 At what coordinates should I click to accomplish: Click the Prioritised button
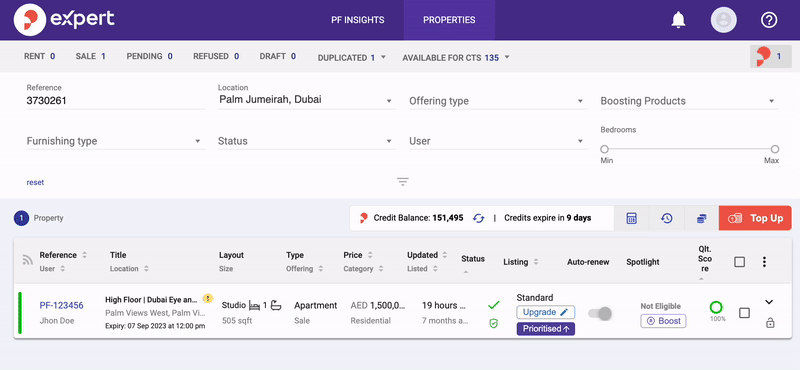pos(545,329)
